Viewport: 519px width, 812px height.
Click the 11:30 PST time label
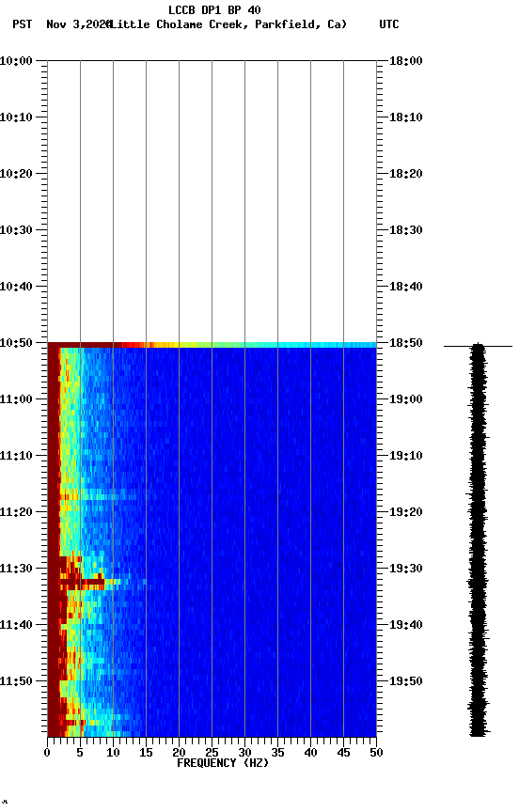pyautogui.click(x=16, y=570)
